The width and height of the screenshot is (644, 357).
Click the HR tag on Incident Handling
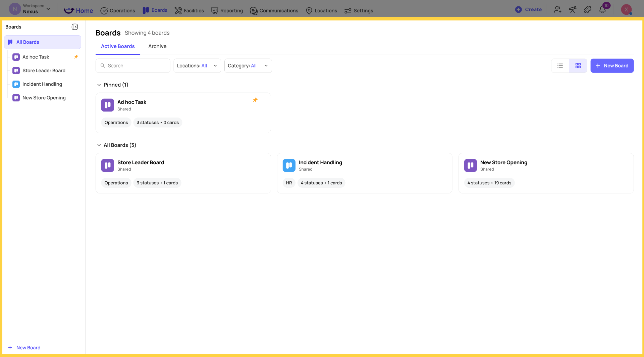coord(289,183)
